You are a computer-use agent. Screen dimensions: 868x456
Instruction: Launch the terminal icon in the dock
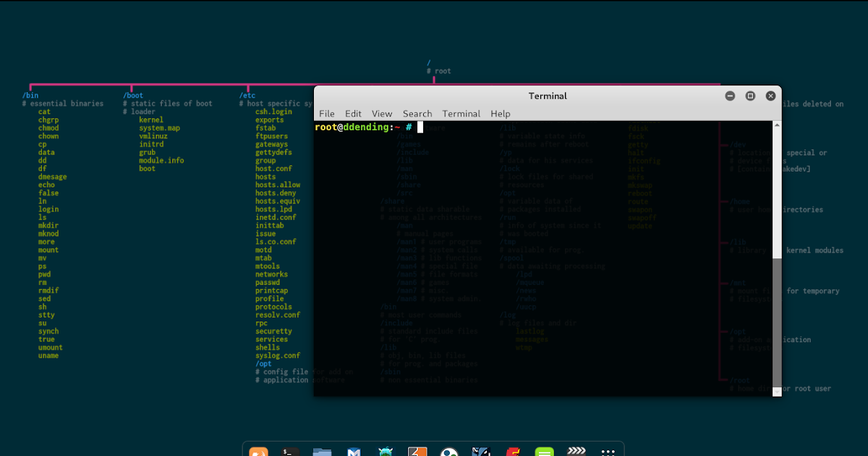(x=291, y=452)
